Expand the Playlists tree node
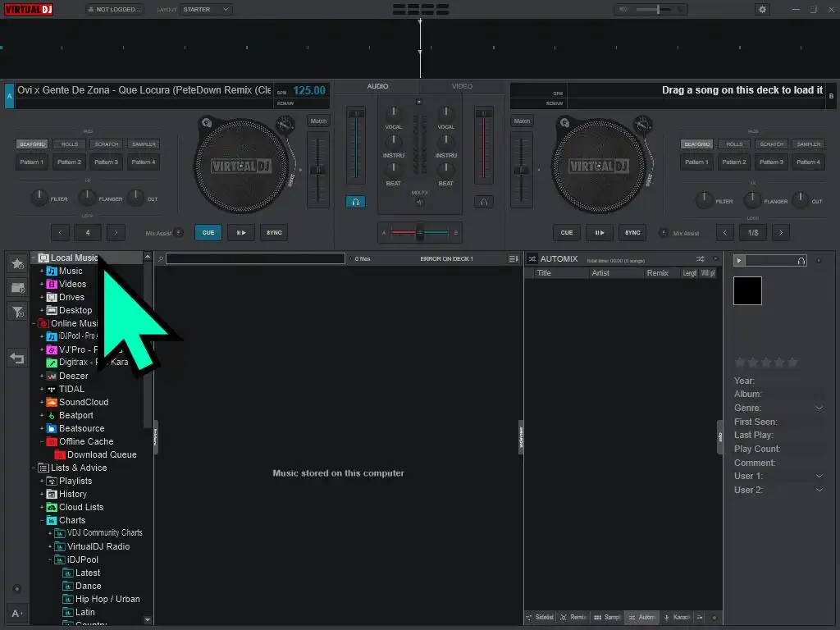 [42, 481]
